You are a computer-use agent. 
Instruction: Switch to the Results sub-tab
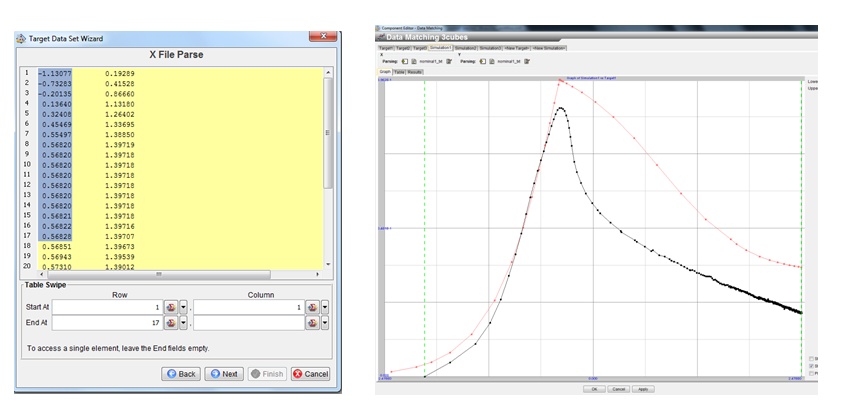coord(415,72)
